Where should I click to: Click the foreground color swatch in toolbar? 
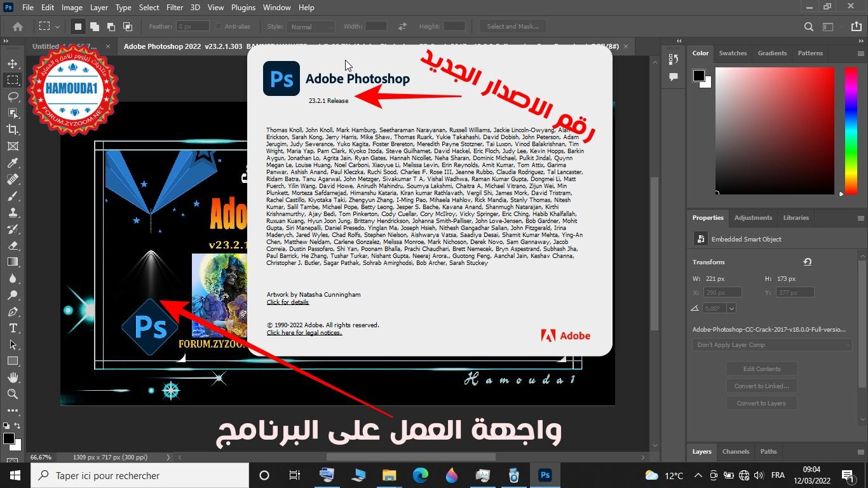tap(9, 438)
